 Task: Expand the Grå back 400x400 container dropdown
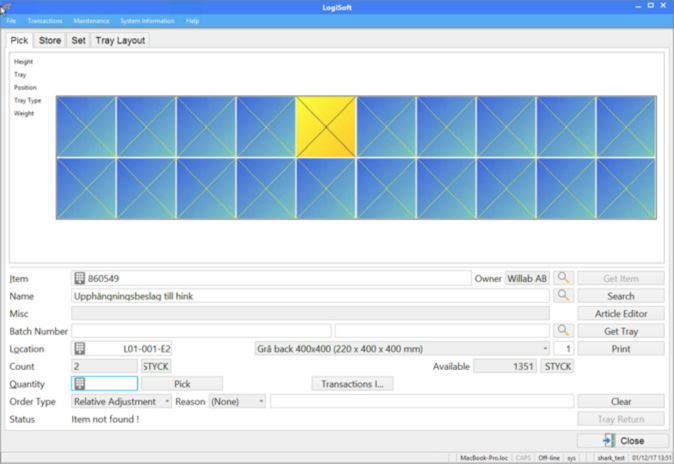(x=402, y=348)
